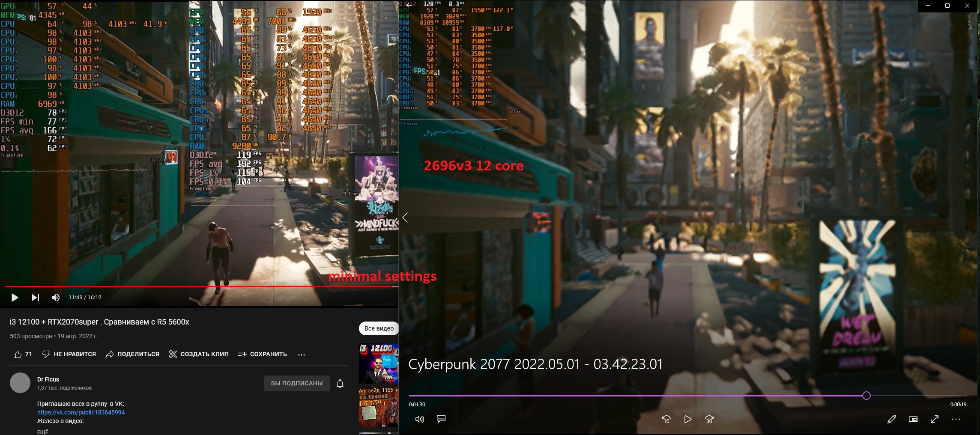Move the purple media player seek handle
Image resolution: width=980 pixels, height=435 pixels.
pos(866,396)
